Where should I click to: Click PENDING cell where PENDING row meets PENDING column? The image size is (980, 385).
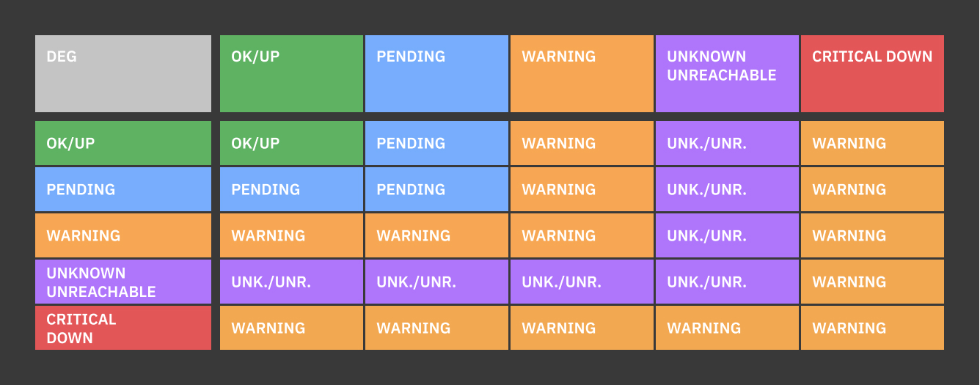(436, 189)
